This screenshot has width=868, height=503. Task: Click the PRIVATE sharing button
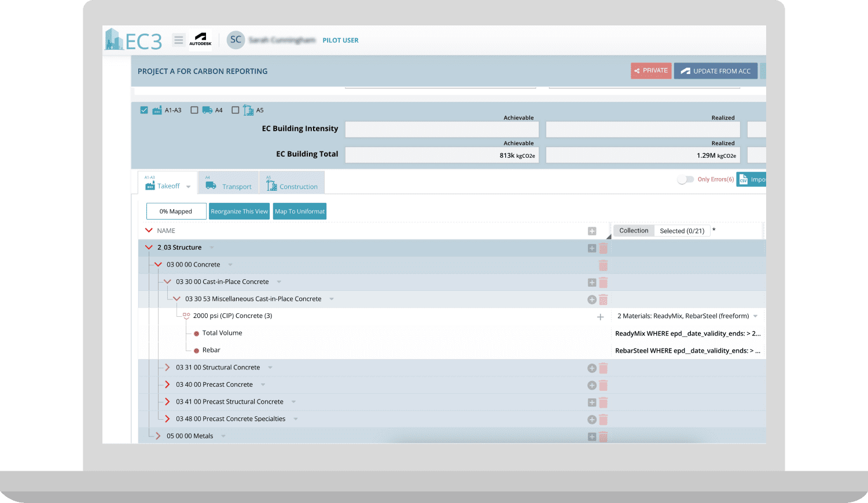coord(651,71)
